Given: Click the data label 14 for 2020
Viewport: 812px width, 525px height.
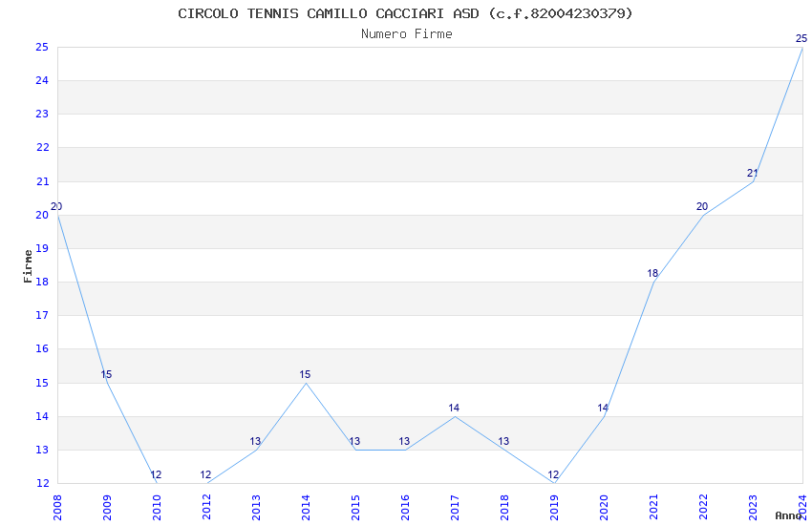Looking at the screenshot, I should (x=603, y=408).
